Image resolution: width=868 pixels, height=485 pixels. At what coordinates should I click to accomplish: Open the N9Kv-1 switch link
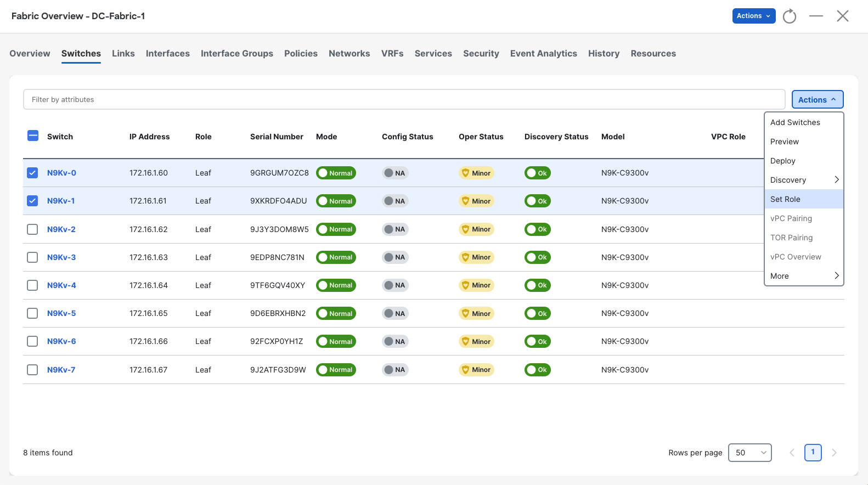click(x=61, y=201)
